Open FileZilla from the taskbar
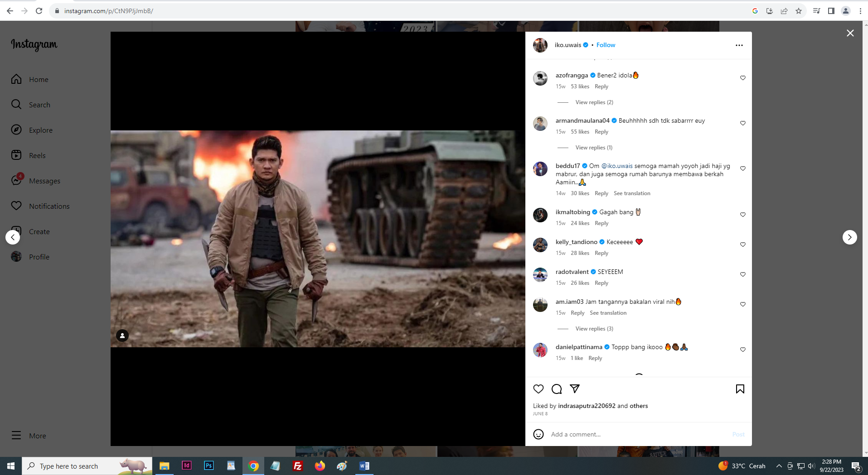The width and height of the screenshot is (868, 475). click(298, 465)
